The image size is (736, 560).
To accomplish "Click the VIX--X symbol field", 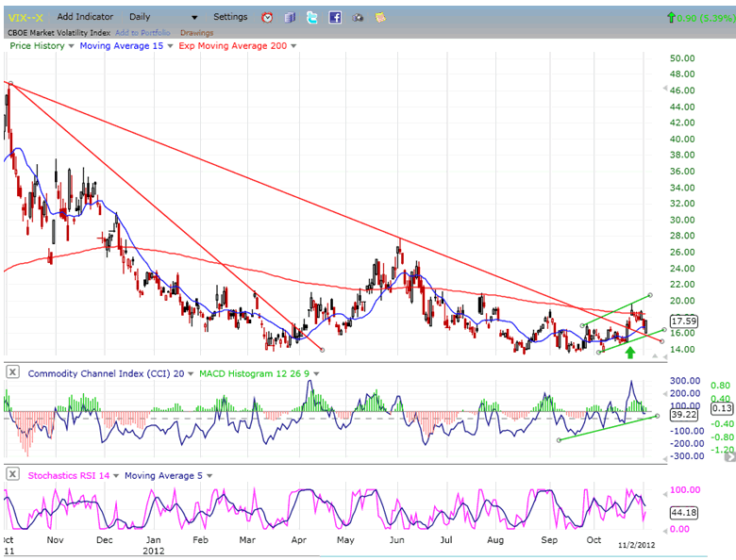I will pos(26,17).
